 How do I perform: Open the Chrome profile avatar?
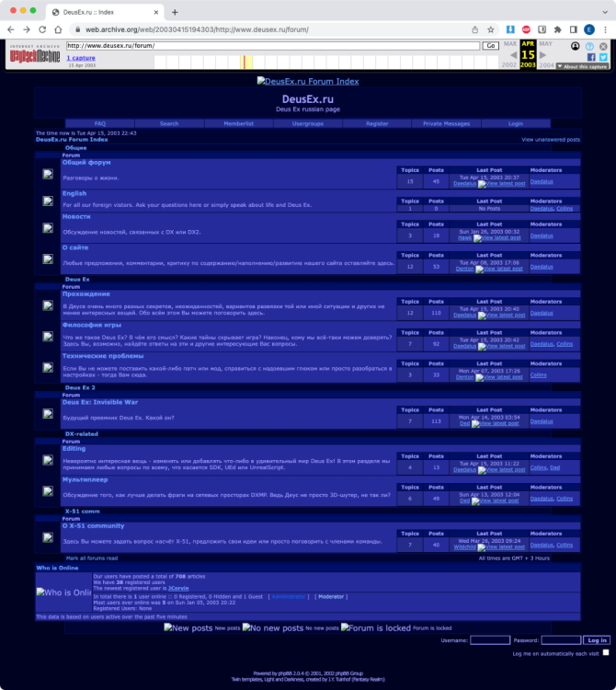[x=589, y=29]
